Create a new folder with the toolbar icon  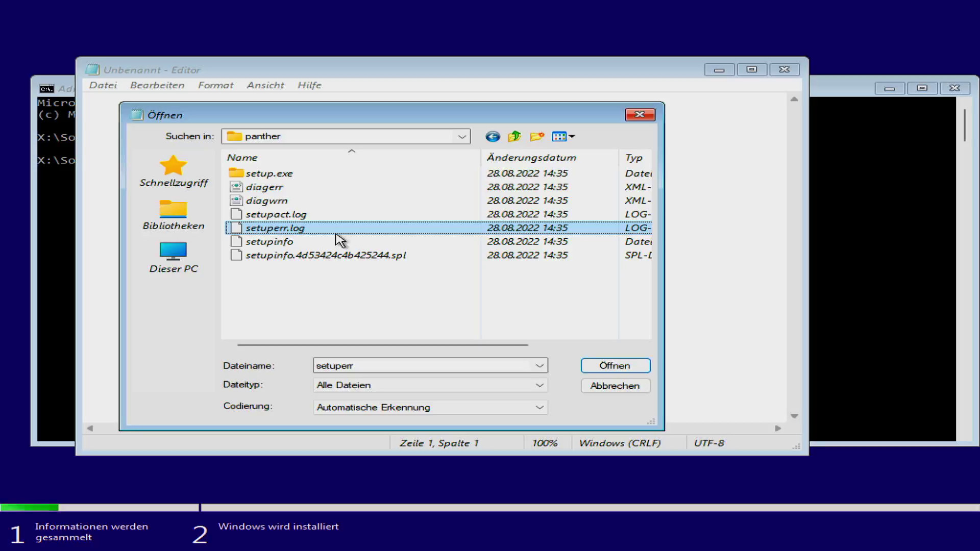coord(537,136)
